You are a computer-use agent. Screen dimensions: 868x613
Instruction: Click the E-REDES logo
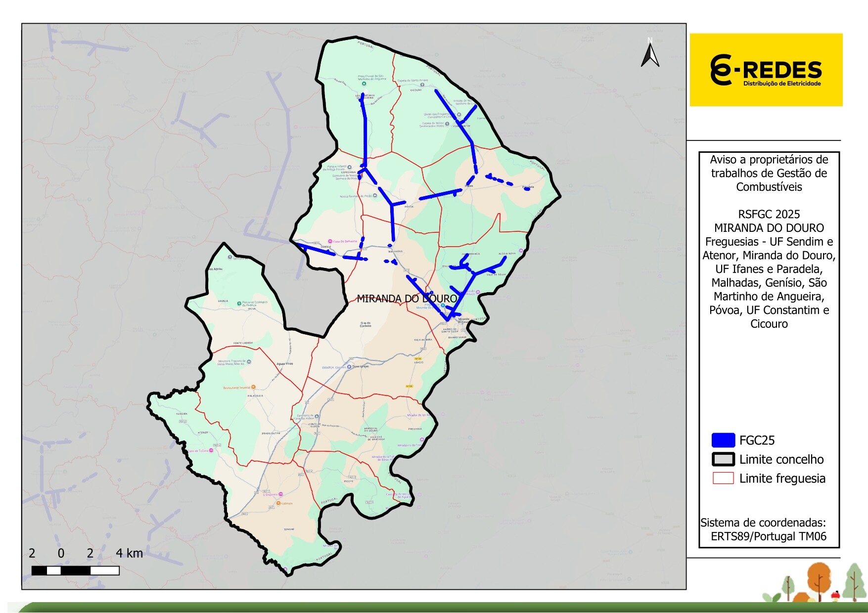(x=766, y=70)
